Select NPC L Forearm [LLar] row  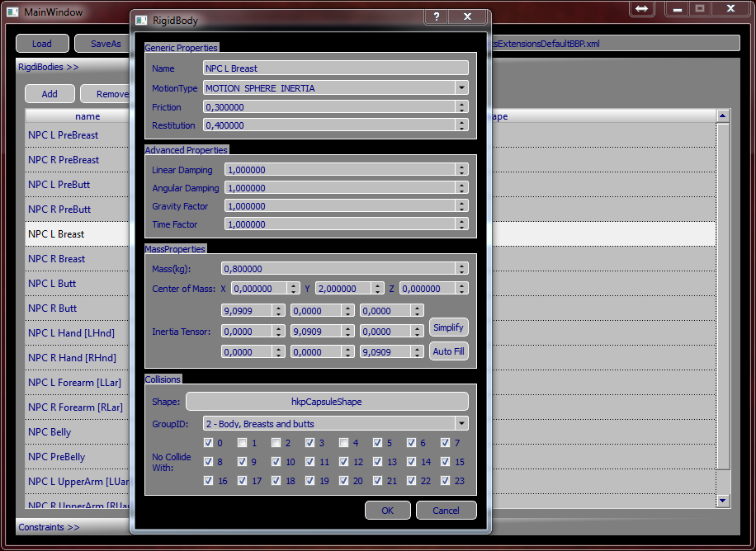[x=75, y=383]
